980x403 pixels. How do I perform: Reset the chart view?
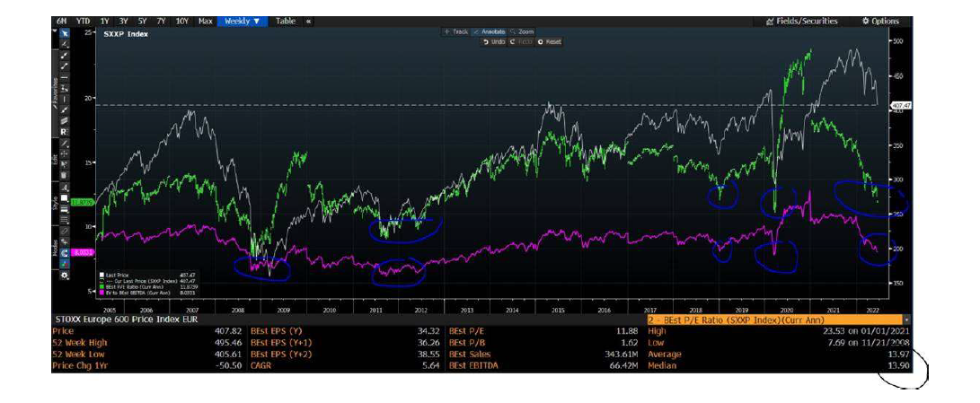pyautogui.click(x=550, y=42)
